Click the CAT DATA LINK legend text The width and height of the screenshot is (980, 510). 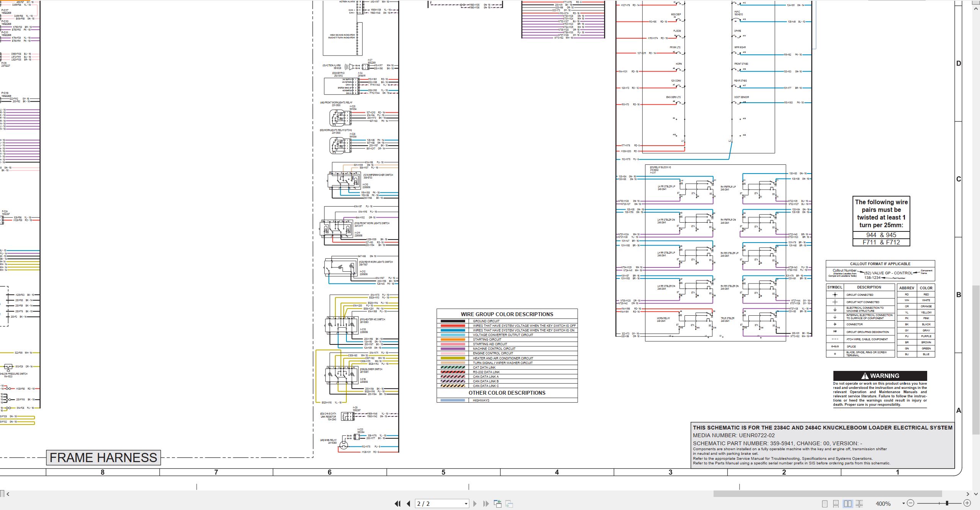[x=484, y=367]
